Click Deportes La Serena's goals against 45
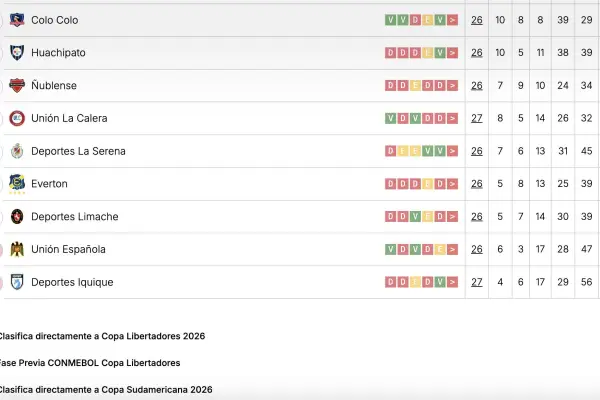600x400 pixels. [586, 151]
